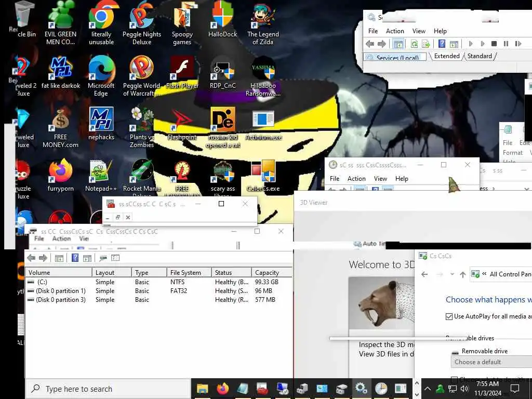Open Plants vs Zombies desktop shortcut
Image resolution: width=532 pixels, height=399 pixels.
click(142, 127)
